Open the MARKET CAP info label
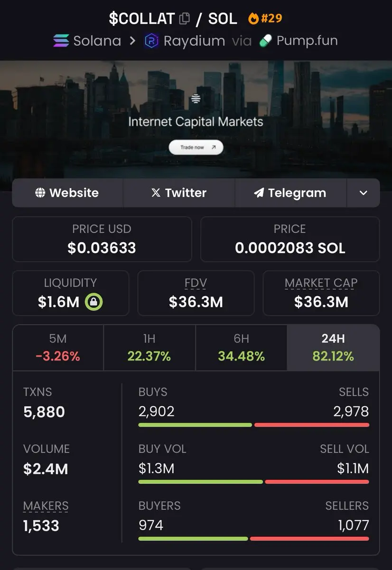This screenshot has width=392, height=570. click(321, 284)
